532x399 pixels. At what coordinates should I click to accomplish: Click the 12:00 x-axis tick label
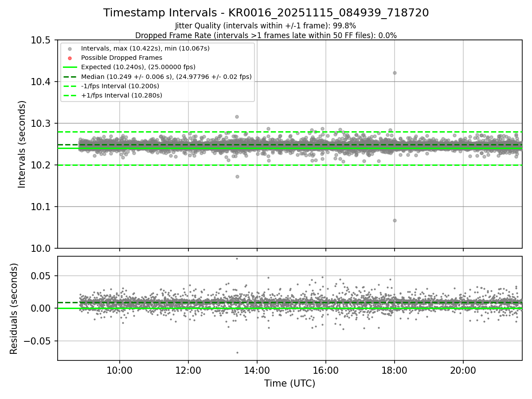click(x=188, y=370)
